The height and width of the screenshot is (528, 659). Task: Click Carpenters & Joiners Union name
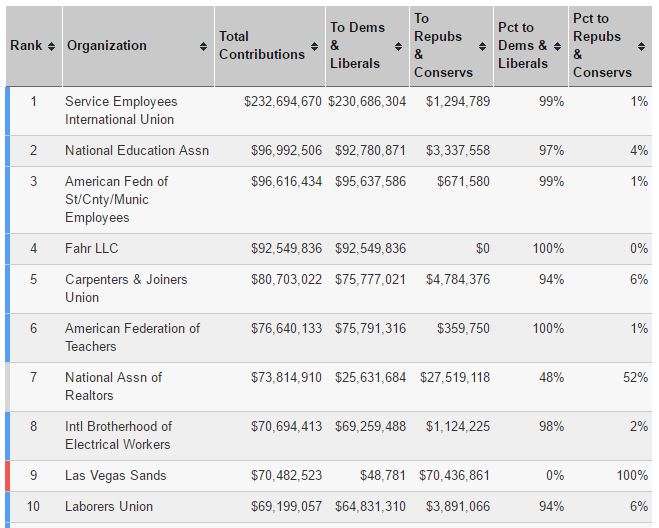[x=126, y=288]
